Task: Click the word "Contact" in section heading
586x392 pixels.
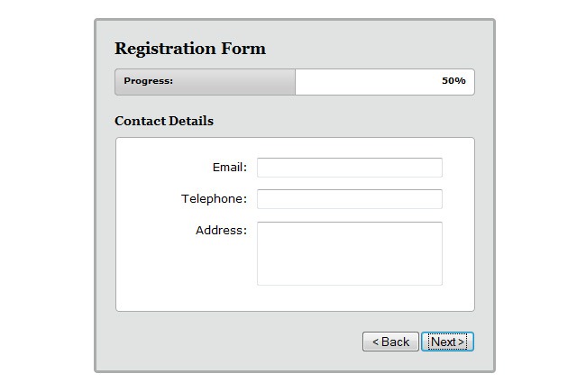Action: coord(140,121)
